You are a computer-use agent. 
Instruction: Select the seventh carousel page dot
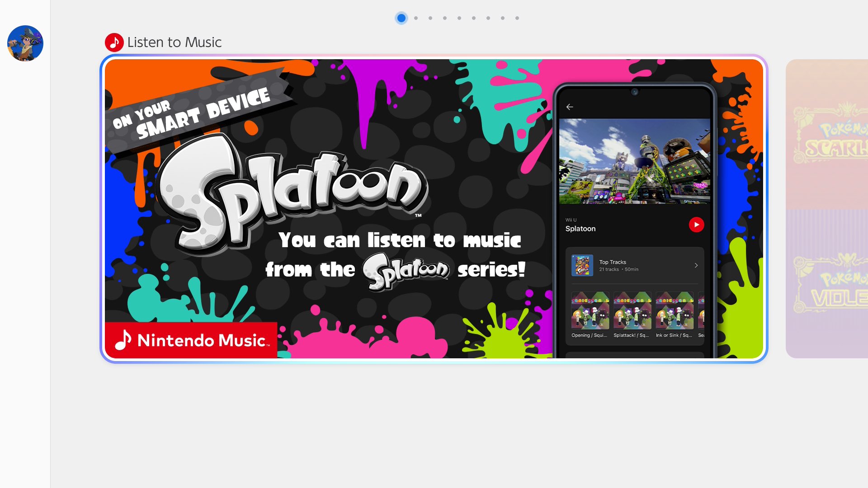[488, 18]
